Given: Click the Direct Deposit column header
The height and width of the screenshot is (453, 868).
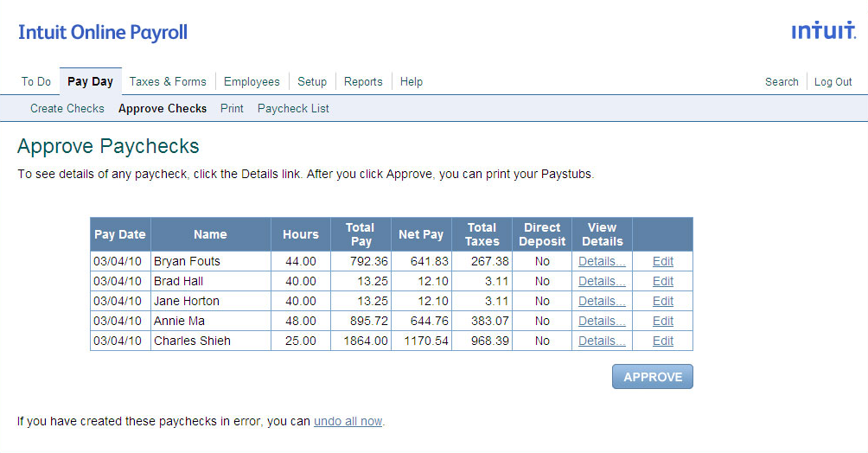Looking at the screenshot, I should (x=542, y=234).
